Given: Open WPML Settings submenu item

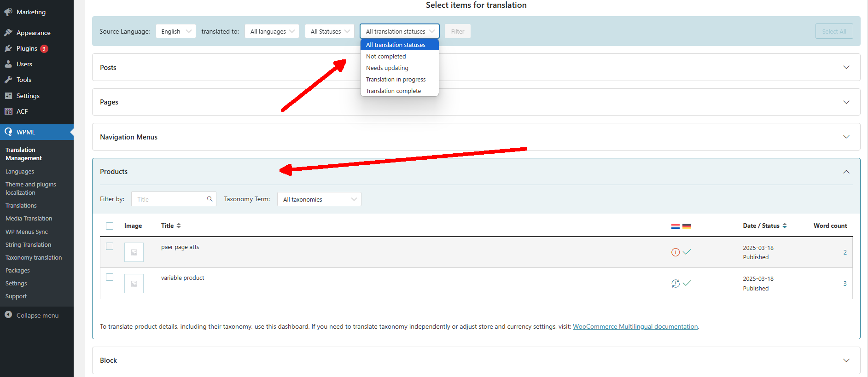Looking at the screenshot, I should click(x=16, y=283).
